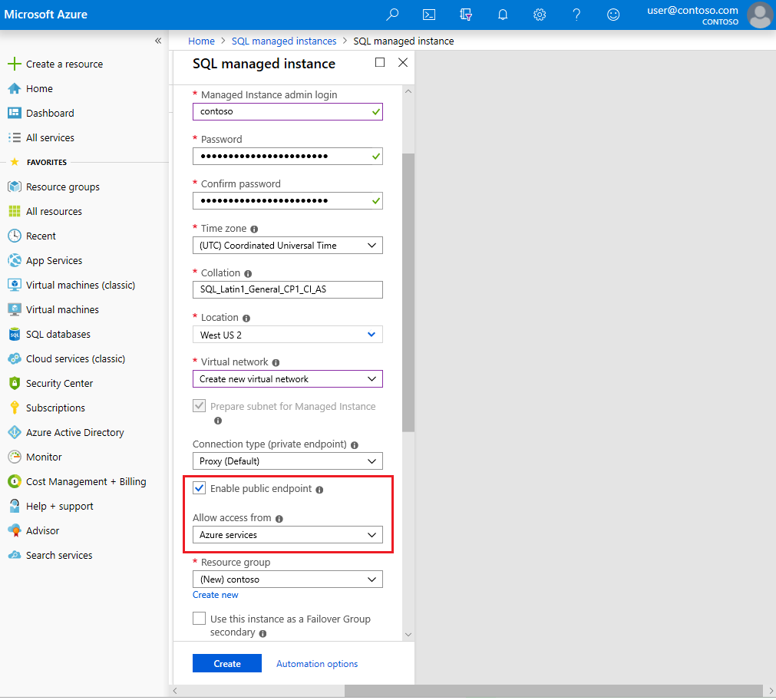
Task: Open the portal search magnifier
Action: (x=392, y=15)
